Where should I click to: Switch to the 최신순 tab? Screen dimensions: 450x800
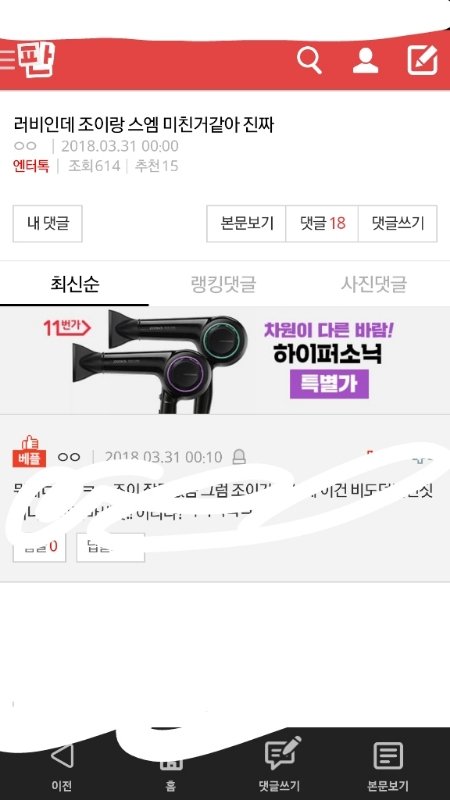point(74,284)
